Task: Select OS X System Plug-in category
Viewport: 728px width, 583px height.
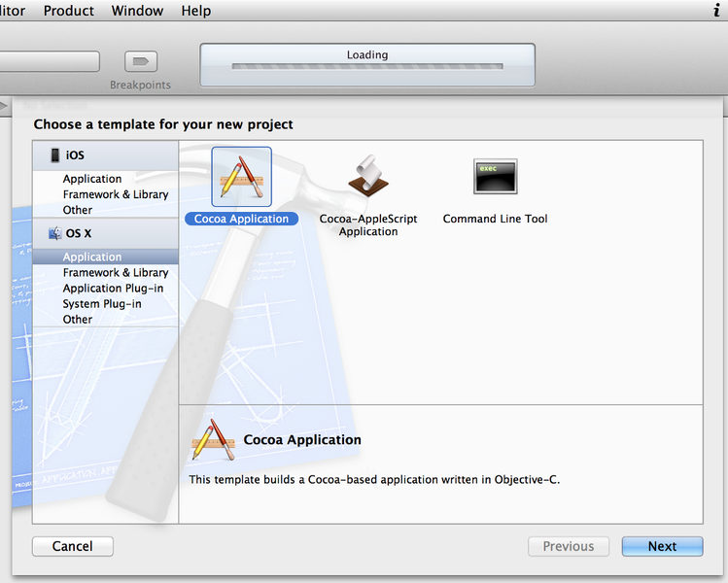Action: tap(102, 304)
